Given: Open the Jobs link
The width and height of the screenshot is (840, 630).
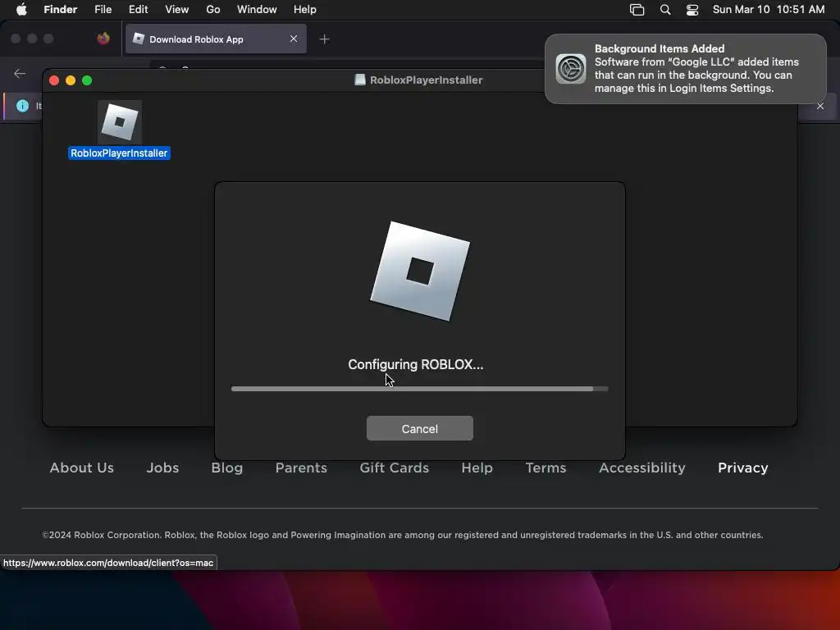Looking at the screenshot, I should pos(162,468).
